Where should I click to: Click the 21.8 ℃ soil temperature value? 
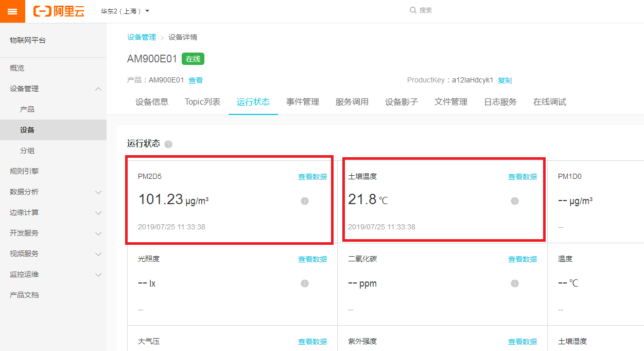(368, 199)
